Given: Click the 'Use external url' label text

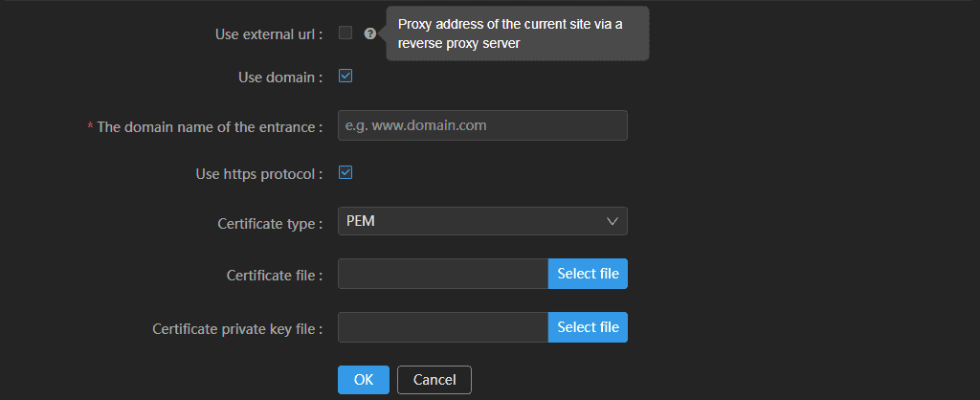Looking at the screenshot, I should point(269,34).
